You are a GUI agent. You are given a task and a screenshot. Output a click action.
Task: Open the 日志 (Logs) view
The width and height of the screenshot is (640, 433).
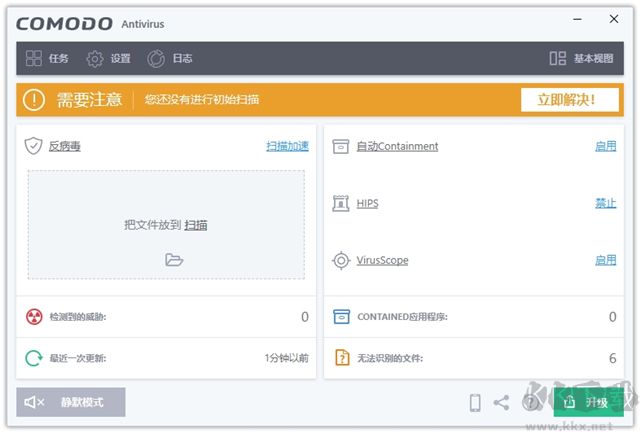pyautogui.click(x=169, y=58)
